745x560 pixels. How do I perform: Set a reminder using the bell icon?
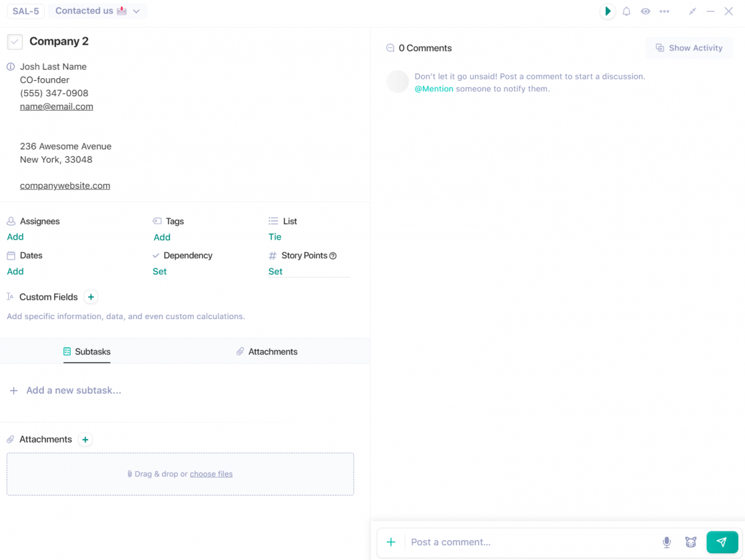click(x=626, y=11)
